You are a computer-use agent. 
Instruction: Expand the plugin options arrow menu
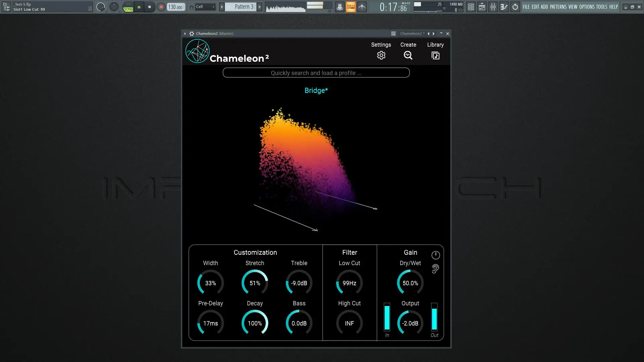tap(185, 34)
